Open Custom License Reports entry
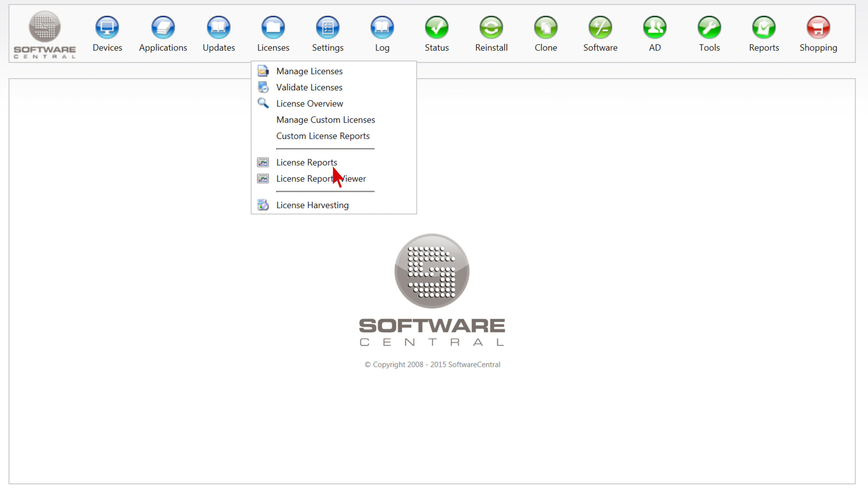Image resolution: width=868 pixels, height=496 pixels. [x=323, y=136]
